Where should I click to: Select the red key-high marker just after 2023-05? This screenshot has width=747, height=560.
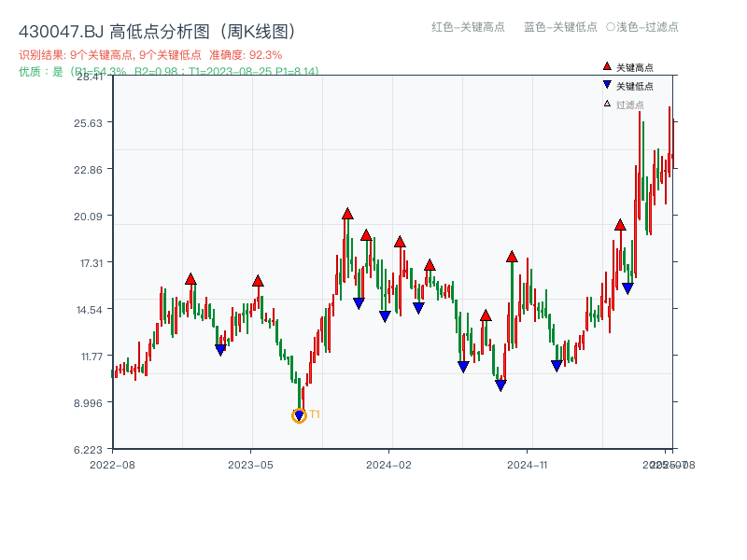(x=258, y=281)
